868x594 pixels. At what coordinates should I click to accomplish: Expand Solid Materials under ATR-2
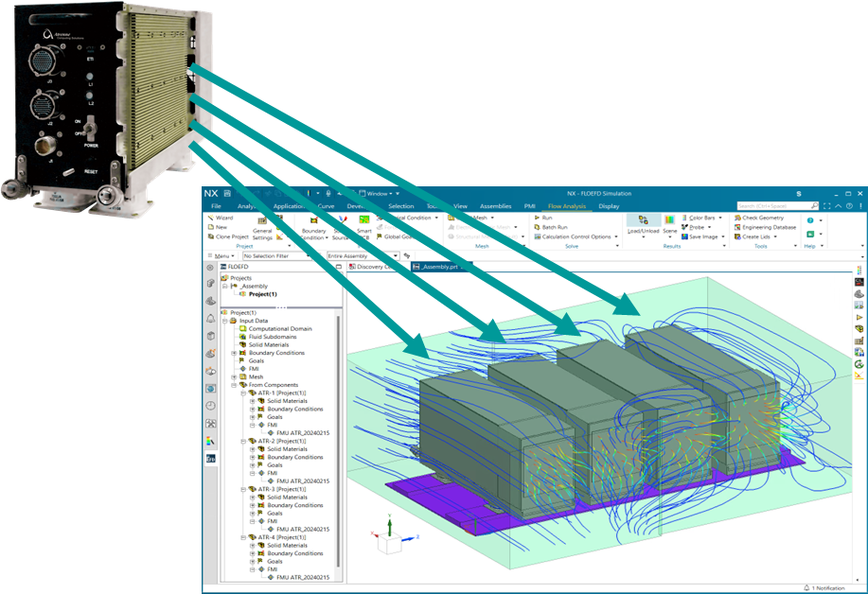(x=253, y=449)
